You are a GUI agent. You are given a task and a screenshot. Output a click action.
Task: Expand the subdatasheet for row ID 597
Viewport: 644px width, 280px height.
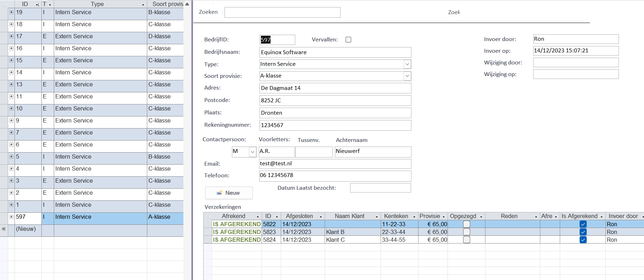(11, 217)
